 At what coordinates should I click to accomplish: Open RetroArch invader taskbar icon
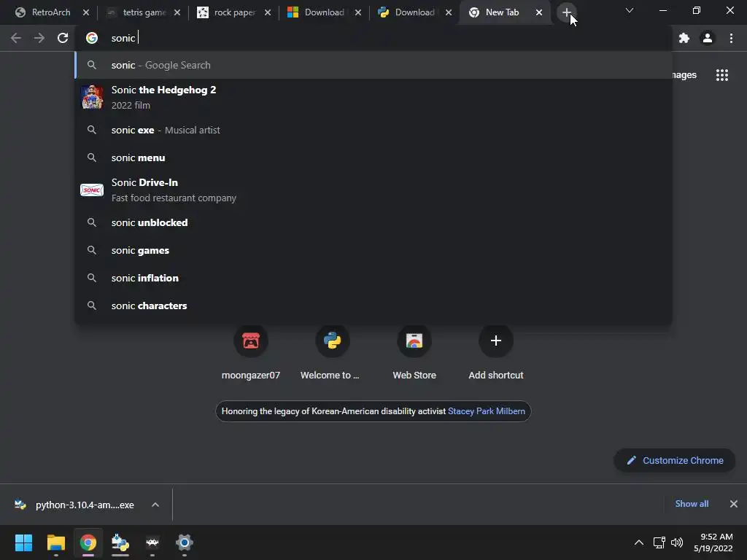(x=152, y=542)
